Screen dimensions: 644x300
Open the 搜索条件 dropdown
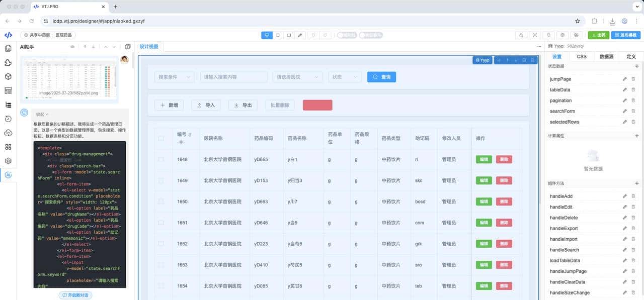pyautogui.click(x=174, y=77)
